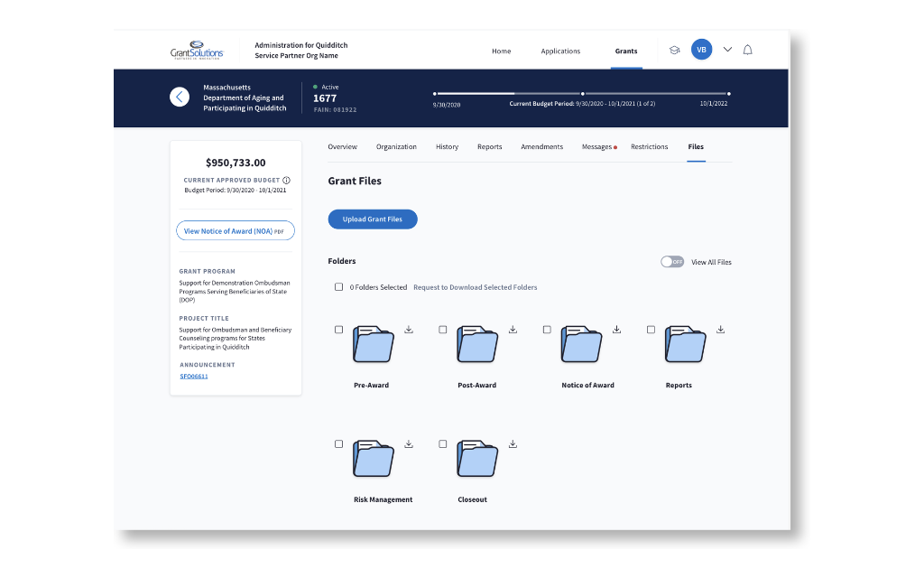Image resolution: width=924 pixels, height=578 pixels.
Task: Open the graduation cap training icon
Action: [675, 51]
